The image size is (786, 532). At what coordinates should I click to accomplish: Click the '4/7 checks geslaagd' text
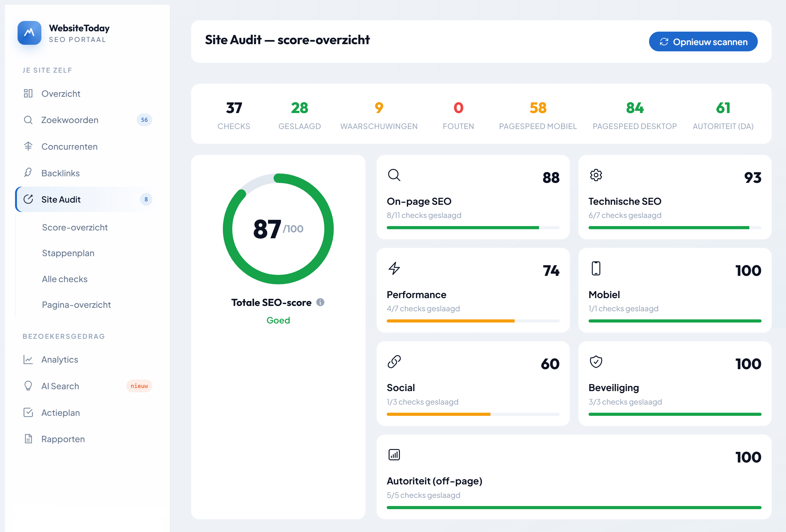point(423,309)
